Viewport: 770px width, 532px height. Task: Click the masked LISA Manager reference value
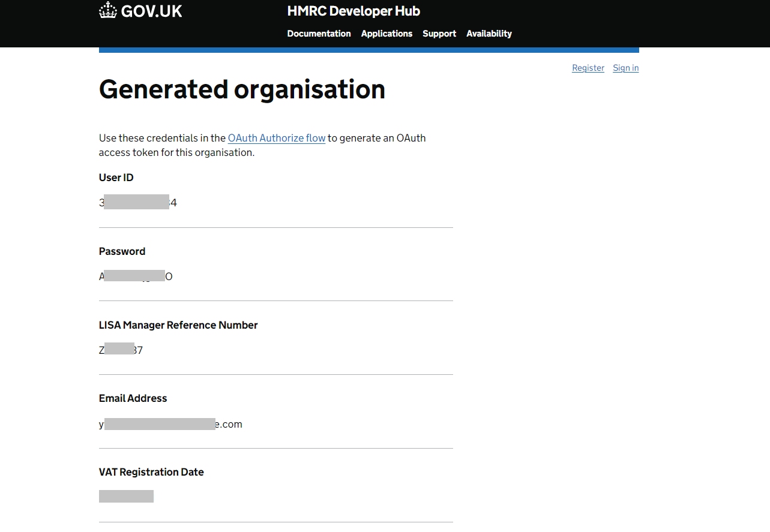coord(121,350)
